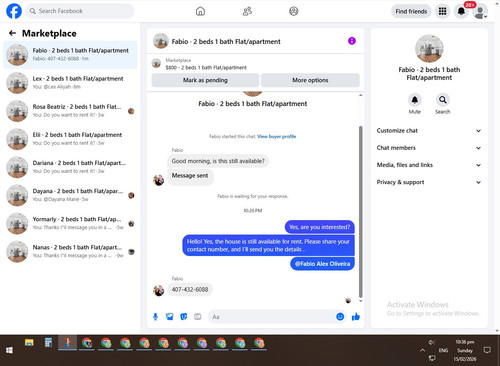Send a thumbs-up like

[x=356, y=317]
